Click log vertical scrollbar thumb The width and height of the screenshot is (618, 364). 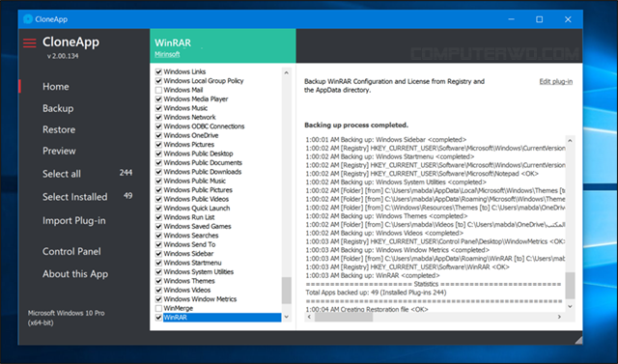click(x=570, y=285)
